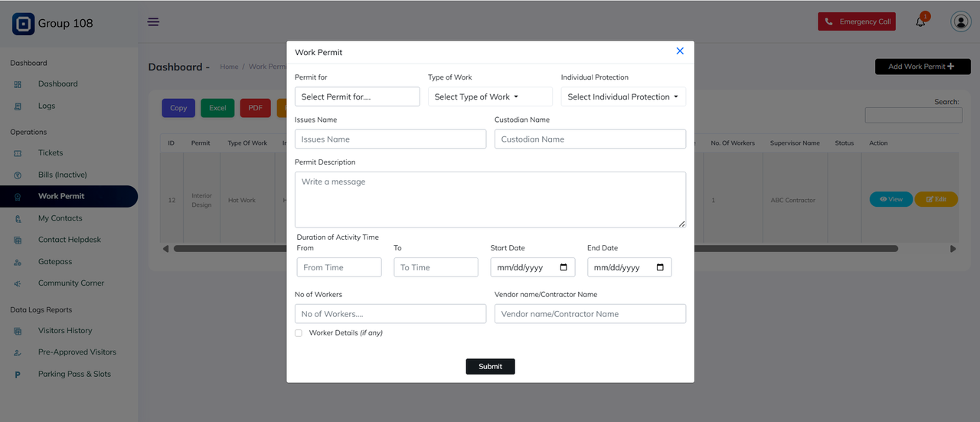This screenshot has width=980, height=422.
Task: Open the user profile avatar icon
Action: (960, 22)
